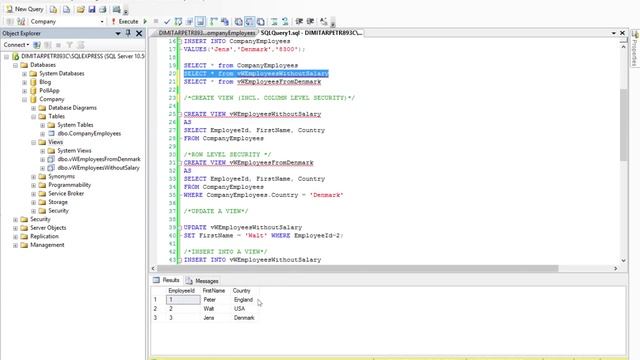The width and height of the screenshot is (640, 360).
Task: Toggle Results to Text mode icon
Action: tap(238, 21)
